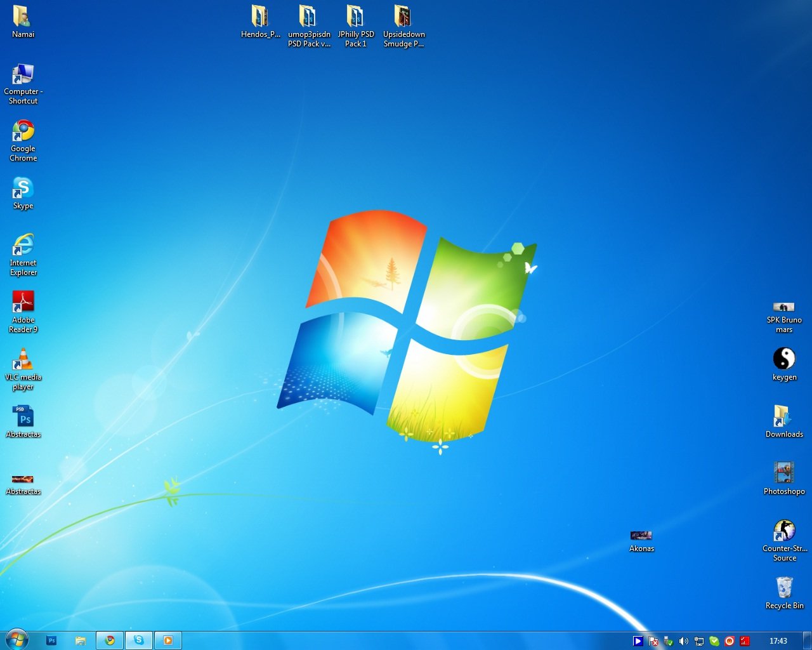Open the network connection tray icon
This screenshot has height=650, width=812.
(x=699, y=641)
